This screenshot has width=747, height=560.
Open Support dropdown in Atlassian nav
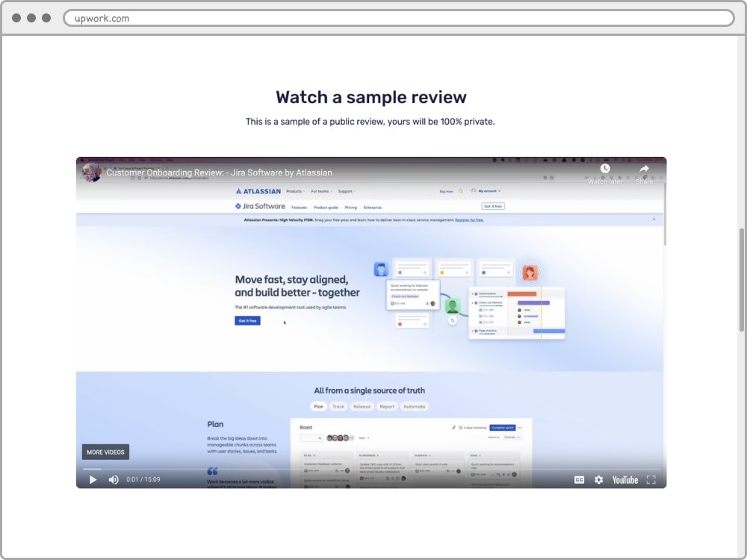pos(347,191)
